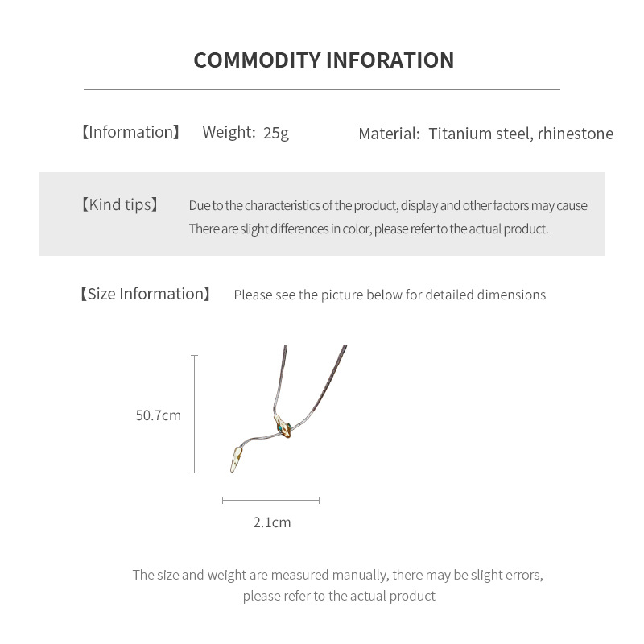Screen dimensions: 644x644
Task: Click the 【Kind tips】 label
Action: pos(119,205)
